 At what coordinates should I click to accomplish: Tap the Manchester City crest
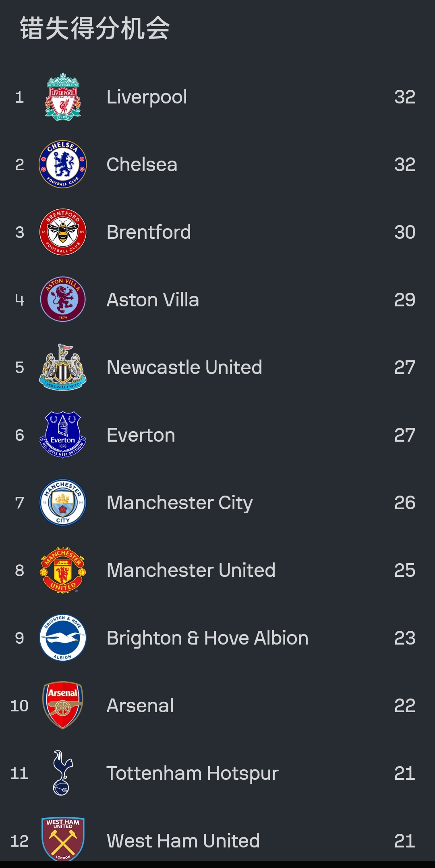63,502
